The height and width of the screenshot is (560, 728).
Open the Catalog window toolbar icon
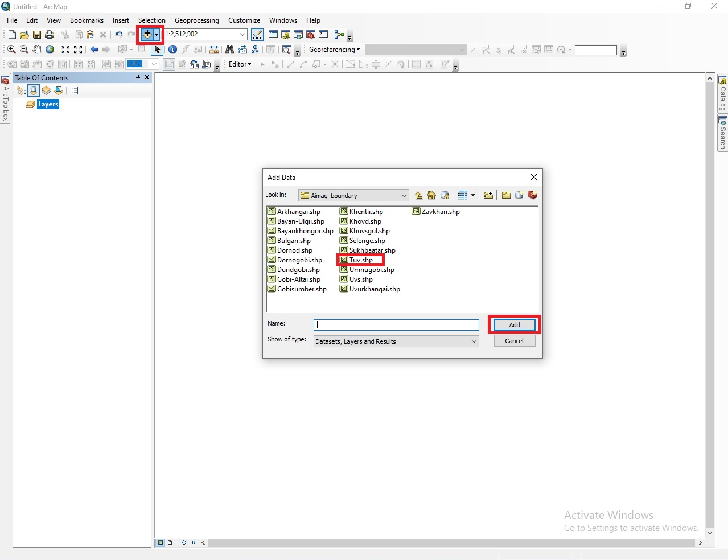(x=286, y=35)
